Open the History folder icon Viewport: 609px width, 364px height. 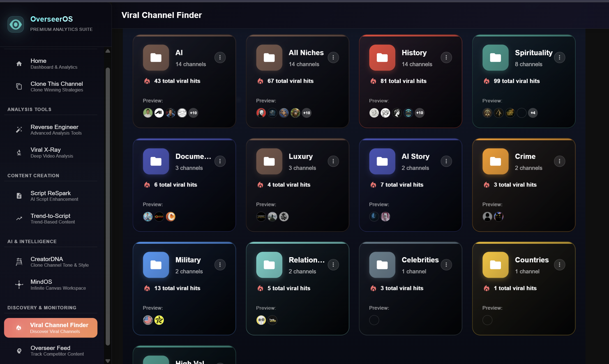[x=382, y=57]
